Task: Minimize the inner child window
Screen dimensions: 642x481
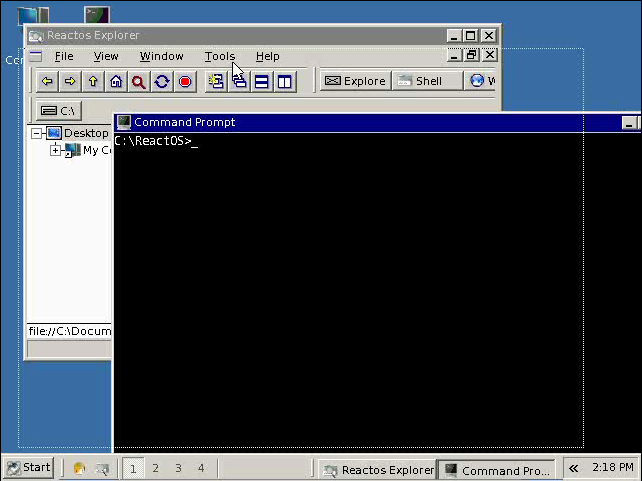Action: [x=454, y=55]
